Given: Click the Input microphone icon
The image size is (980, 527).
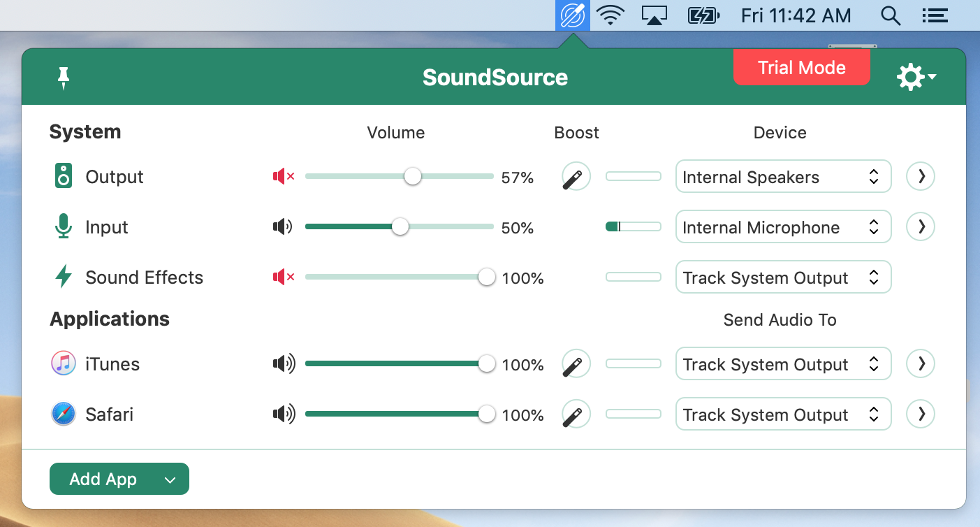Looking at the screenshot, I should (64, 226).
